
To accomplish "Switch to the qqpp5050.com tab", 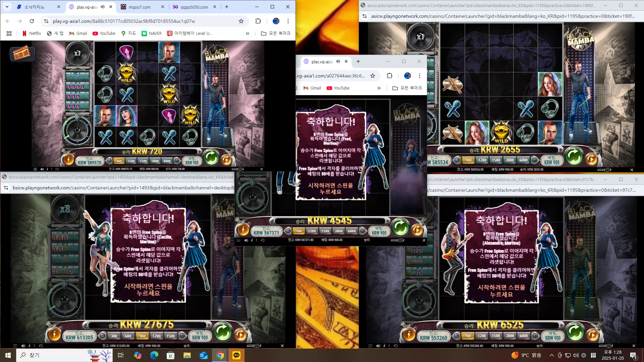I will tap(194, 7).
